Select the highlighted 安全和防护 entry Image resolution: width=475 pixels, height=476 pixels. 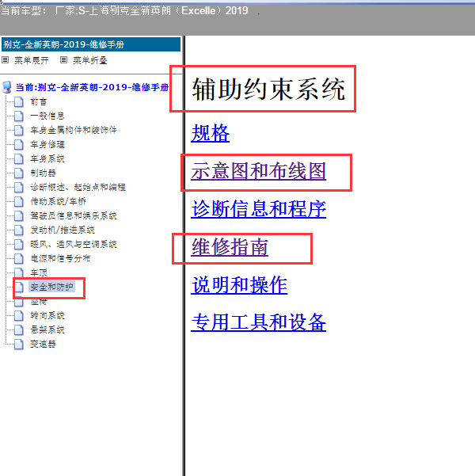tap(51, 287)
